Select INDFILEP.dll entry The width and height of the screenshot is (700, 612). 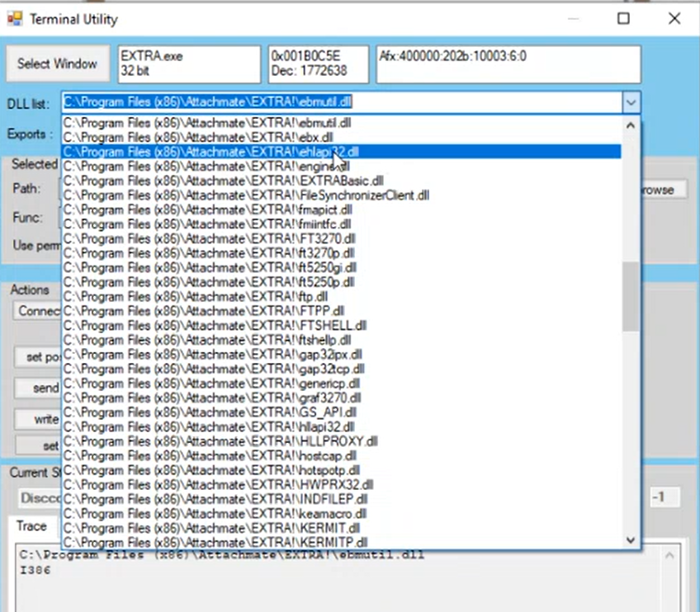pos(341,499)
